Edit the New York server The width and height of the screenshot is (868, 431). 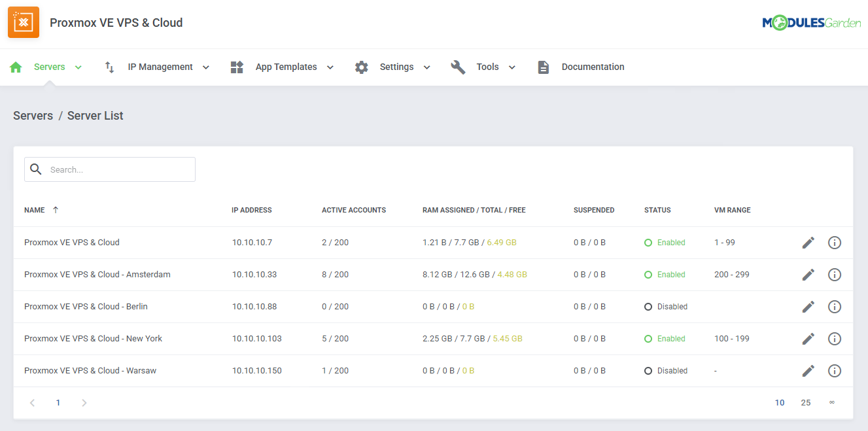point(808,339)
